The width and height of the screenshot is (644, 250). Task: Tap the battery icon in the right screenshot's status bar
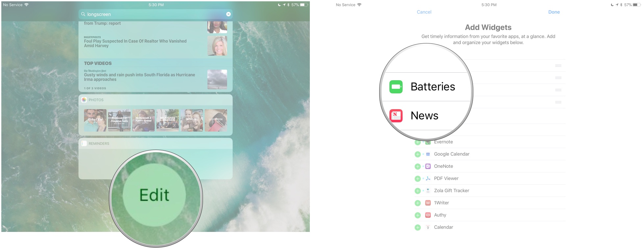point(637,5)
